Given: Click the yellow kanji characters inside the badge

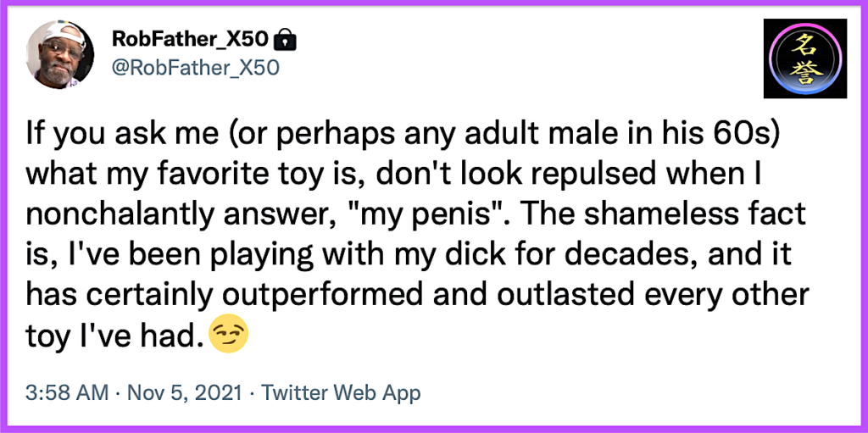Looking at the screenshot, I should [804, 58].
